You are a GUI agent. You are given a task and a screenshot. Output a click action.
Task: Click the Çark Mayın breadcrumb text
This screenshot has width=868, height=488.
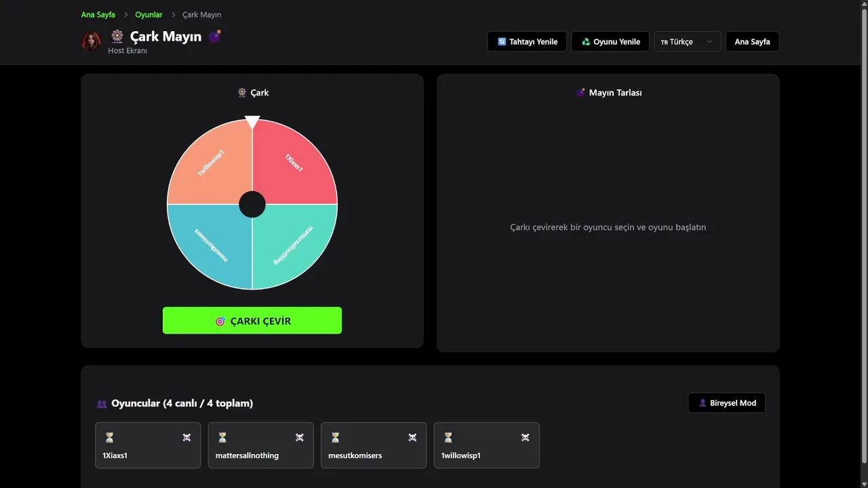pos(202,15)
